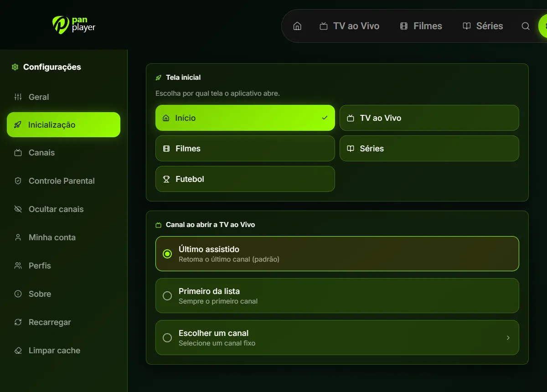The width and height of the screenshot is (547, 392).
Task: Click the shield icon next to Controle Parental
Action: (18, 181)
